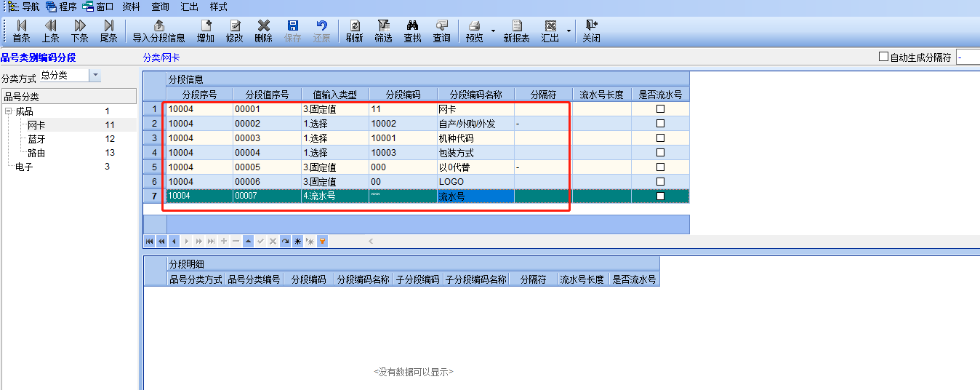
Task: Go to first record (首条)
Action: coord(21,31)
